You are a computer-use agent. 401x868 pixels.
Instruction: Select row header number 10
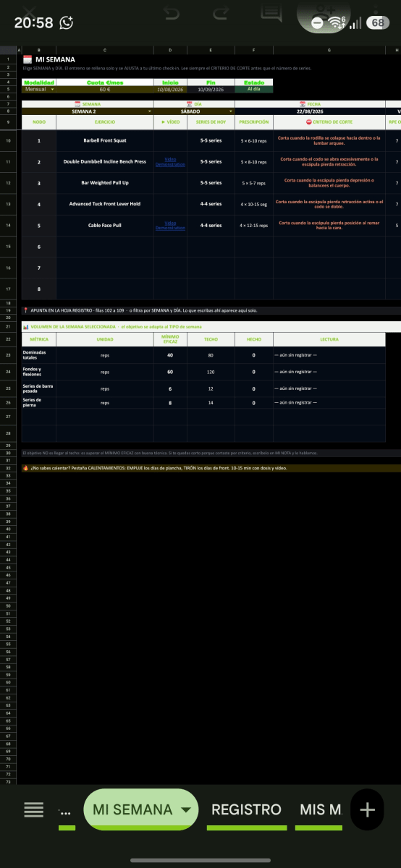pyautogui.click(x=8, y=140)
